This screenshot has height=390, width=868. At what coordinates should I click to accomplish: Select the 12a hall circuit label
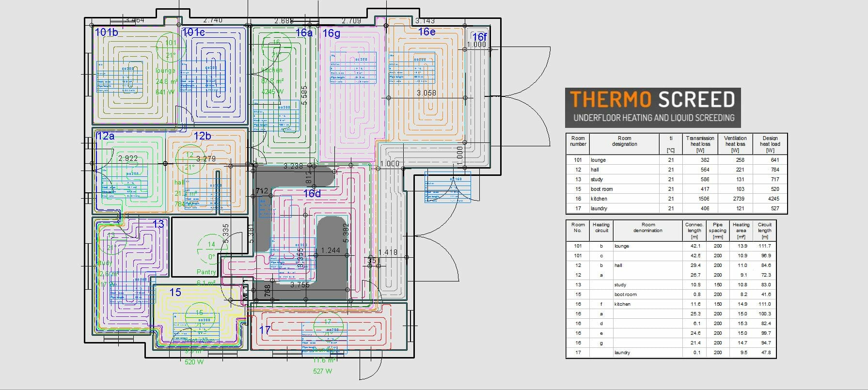[x=105, y=136]
